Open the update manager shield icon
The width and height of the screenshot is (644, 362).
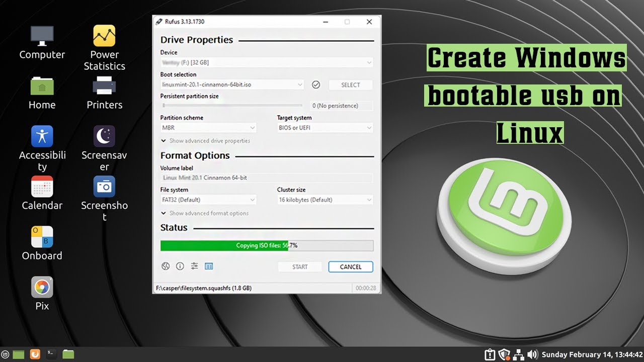coord(504,354)
